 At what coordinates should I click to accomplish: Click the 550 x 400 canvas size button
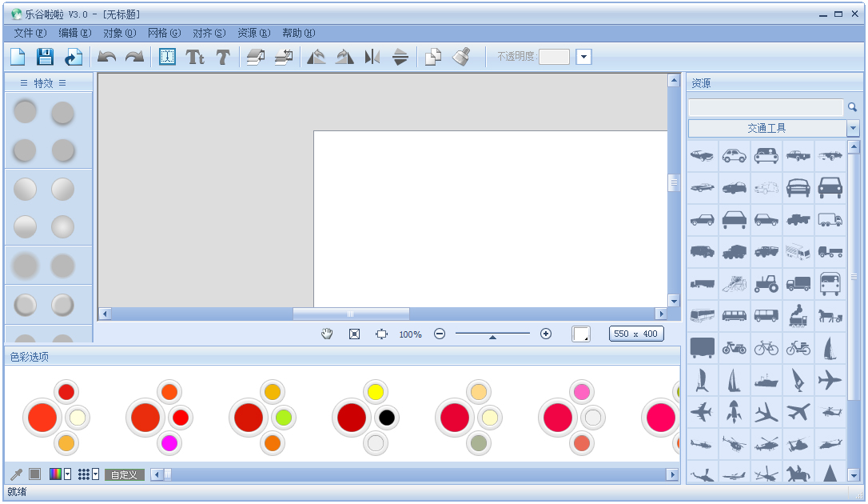pos(636,334)
